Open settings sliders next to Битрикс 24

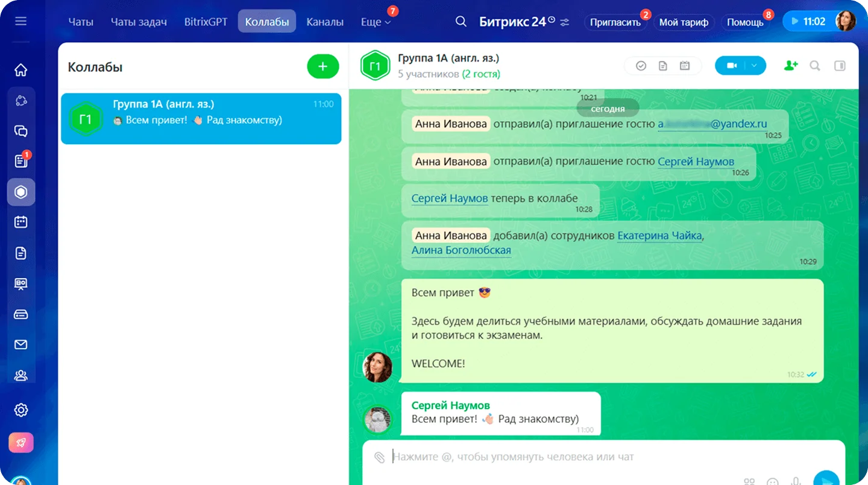[x=565, y=22]
